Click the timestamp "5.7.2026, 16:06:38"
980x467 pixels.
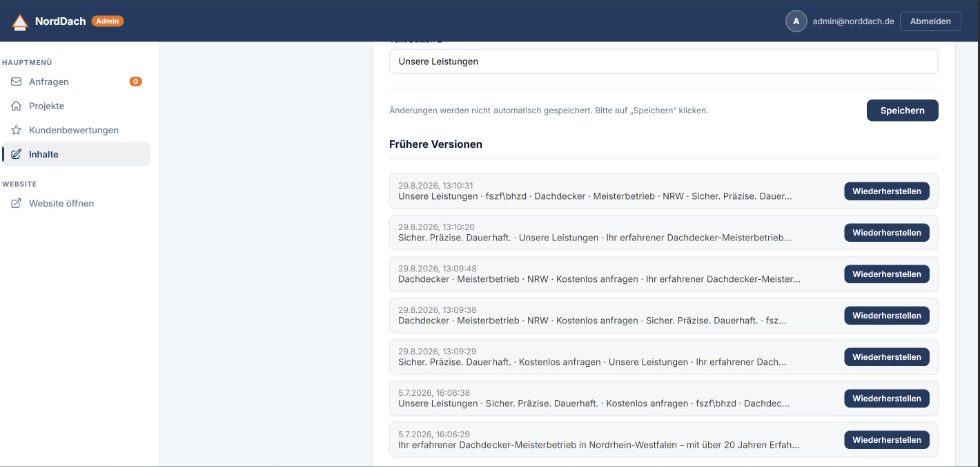434,393
